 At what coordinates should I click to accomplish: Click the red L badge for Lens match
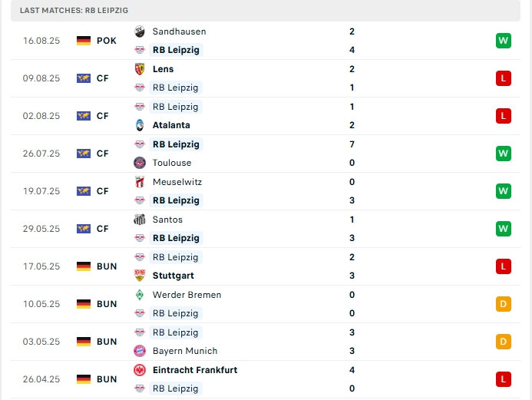[504, 78]
